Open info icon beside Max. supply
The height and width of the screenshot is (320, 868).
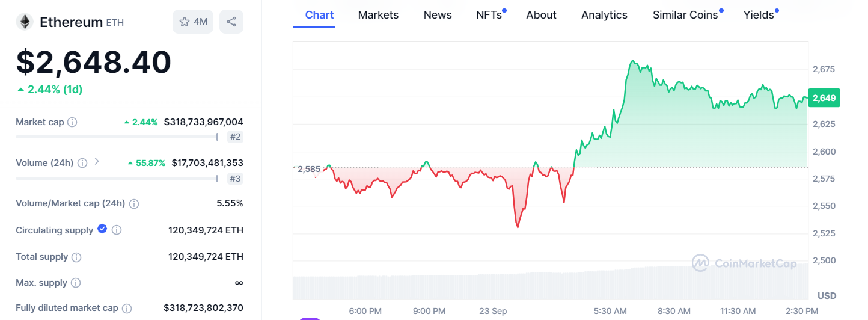tap(76, 283)
